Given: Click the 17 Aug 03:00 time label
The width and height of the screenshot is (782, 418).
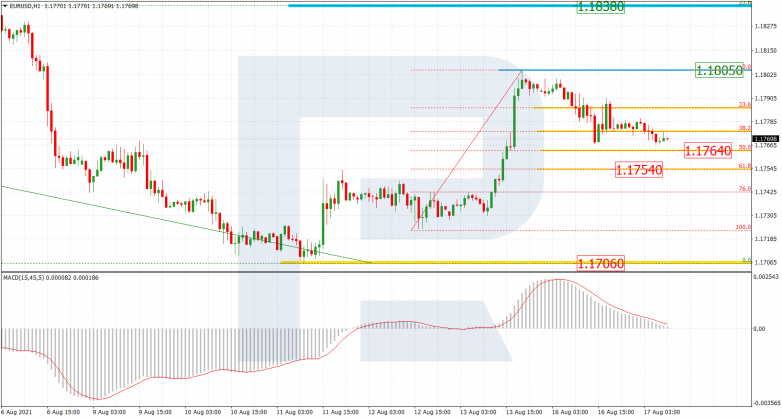Looking at the screenshot, I should [661, 413].
